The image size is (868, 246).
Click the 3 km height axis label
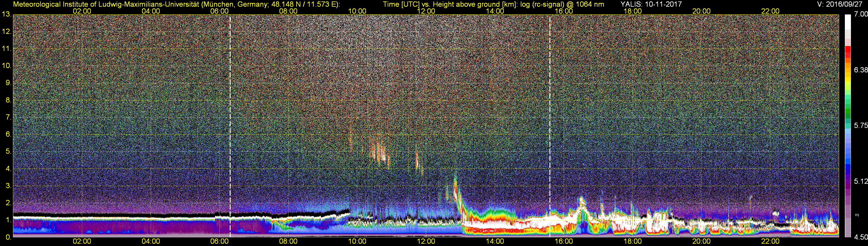pos(8,186)
